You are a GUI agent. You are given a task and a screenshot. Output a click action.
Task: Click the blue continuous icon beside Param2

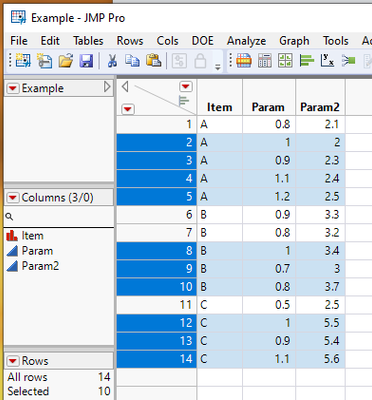12,266
